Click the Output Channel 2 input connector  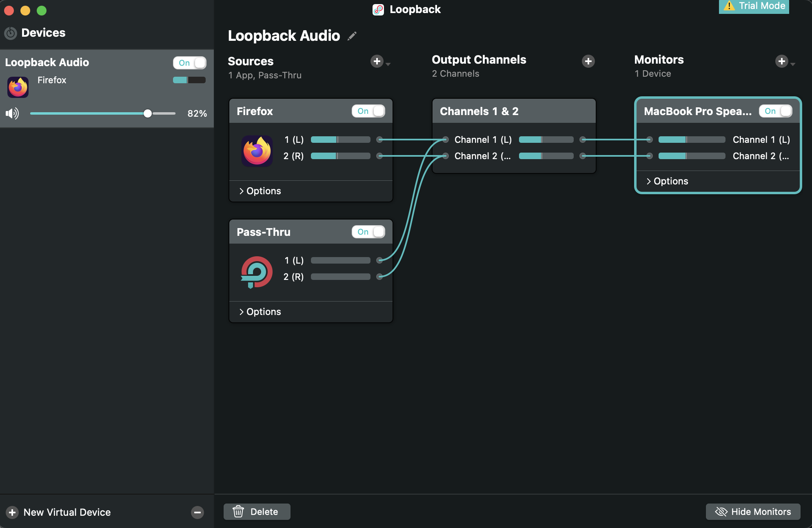pyautogui.click(x=446, y=156)
